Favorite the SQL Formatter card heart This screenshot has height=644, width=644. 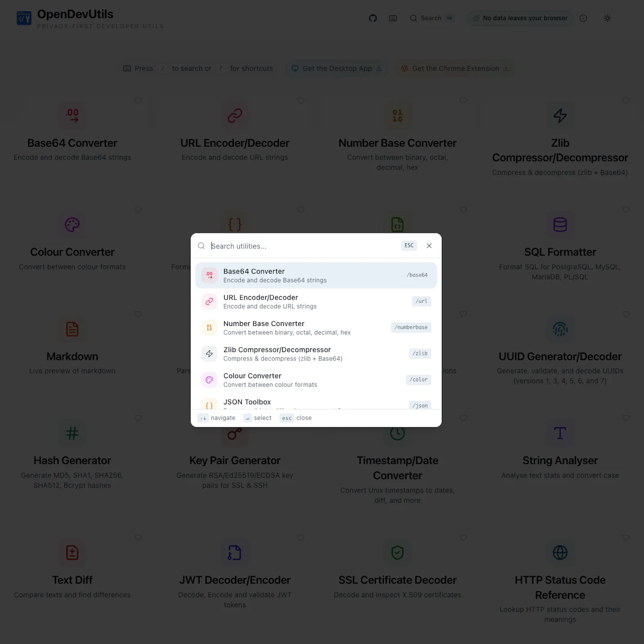tap(626, 210)
